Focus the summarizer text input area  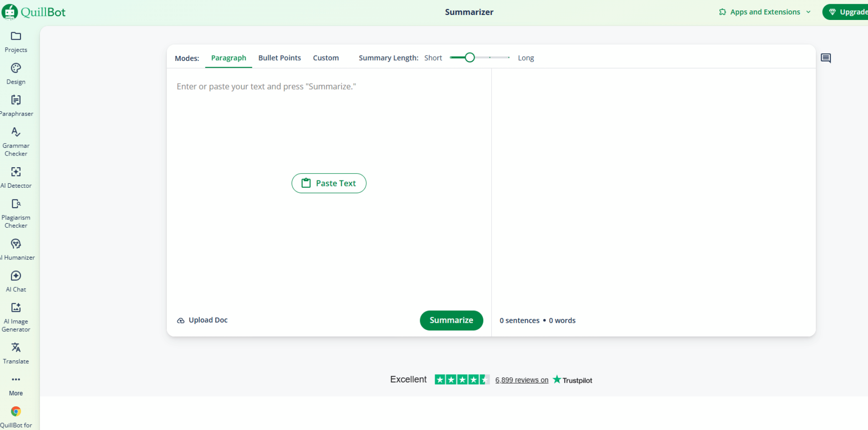pos(329,186)
